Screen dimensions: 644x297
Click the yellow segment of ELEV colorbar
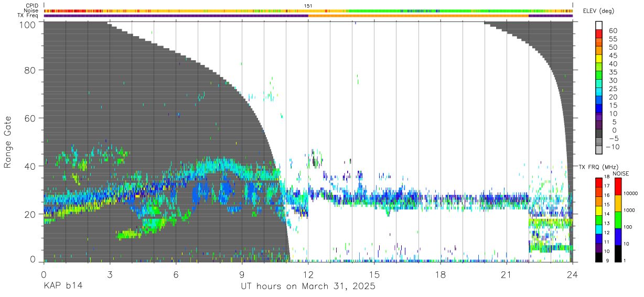coord(599,59)
